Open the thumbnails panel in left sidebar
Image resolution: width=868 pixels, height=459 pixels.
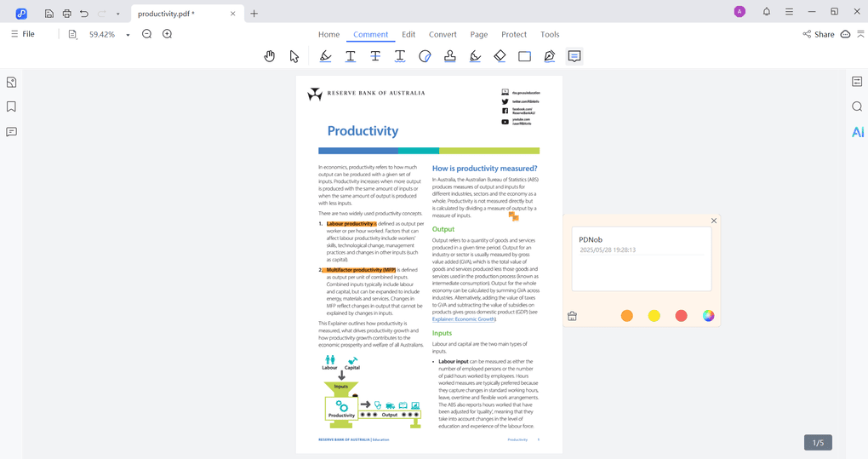[x=11, y=83]
